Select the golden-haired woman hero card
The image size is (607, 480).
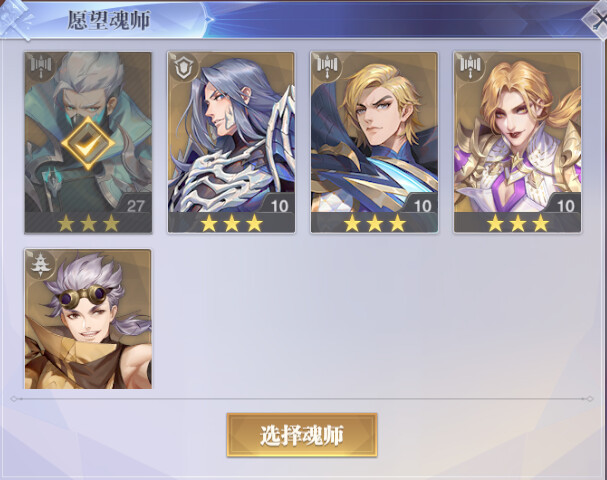(x=518, y=142)
